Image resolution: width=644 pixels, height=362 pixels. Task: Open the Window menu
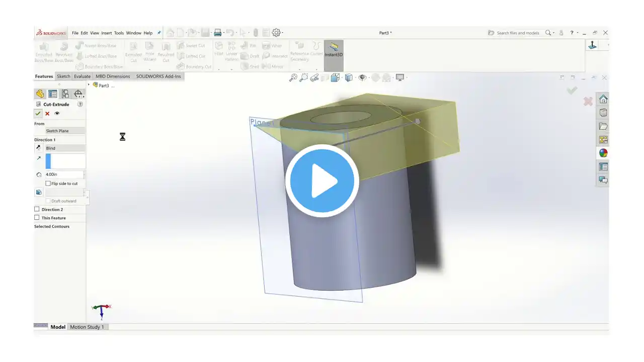click(x=133, y=33)
